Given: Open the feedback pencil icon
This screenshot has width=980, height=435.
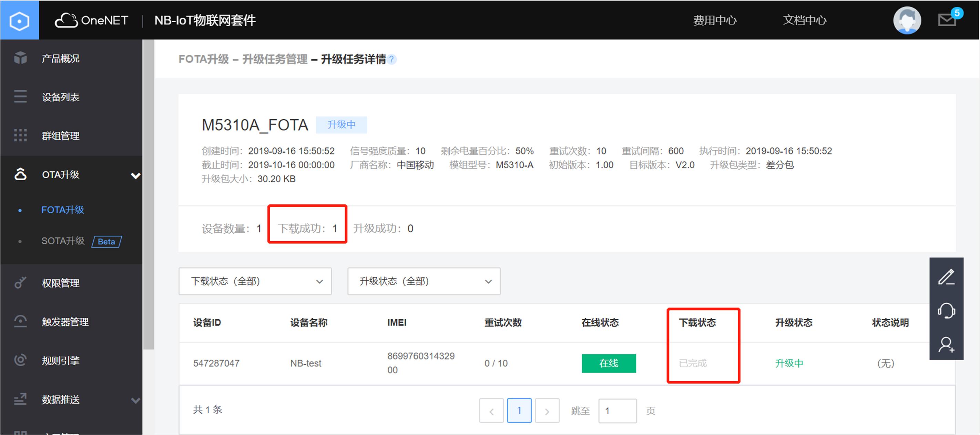Looking at the screenshot, I should [x=947, y=277].
